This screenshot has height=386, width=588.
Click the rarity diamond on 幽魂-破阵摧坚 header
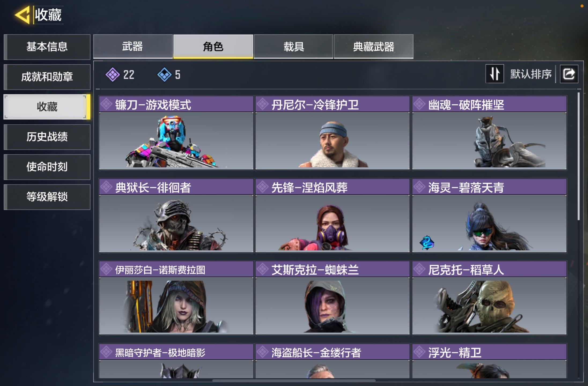coord(419,104)
